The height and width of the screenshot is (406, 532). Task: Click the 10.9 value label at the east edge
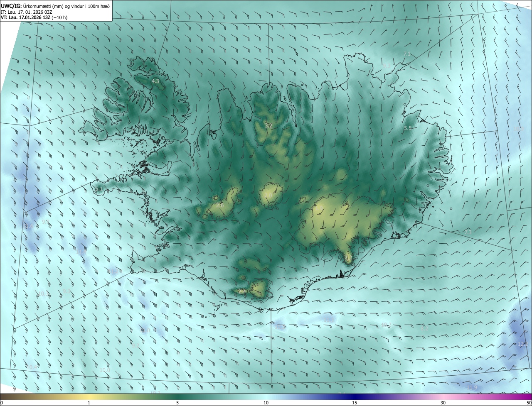click(x=518, y=129)
